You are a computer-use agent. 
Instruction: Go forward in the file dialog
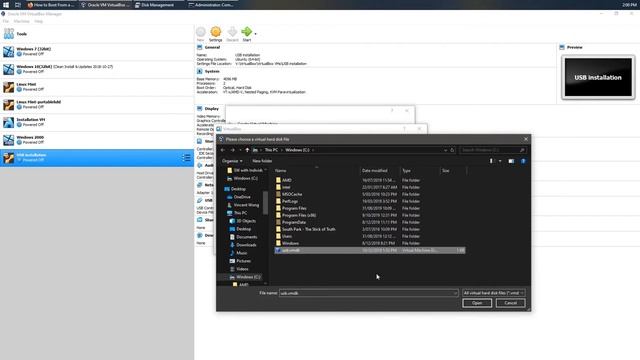coord(232,150)
